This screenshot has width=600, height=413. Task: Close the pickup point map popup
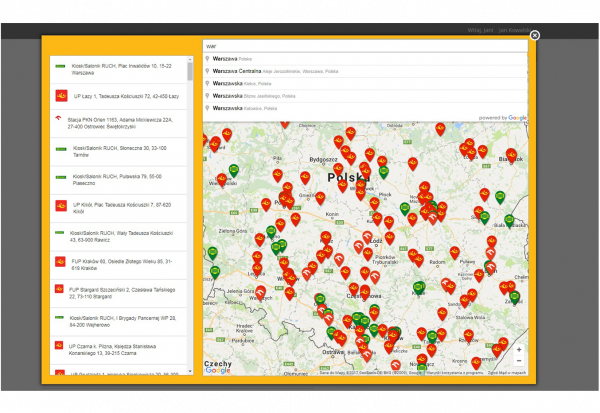tap(534, 35)
